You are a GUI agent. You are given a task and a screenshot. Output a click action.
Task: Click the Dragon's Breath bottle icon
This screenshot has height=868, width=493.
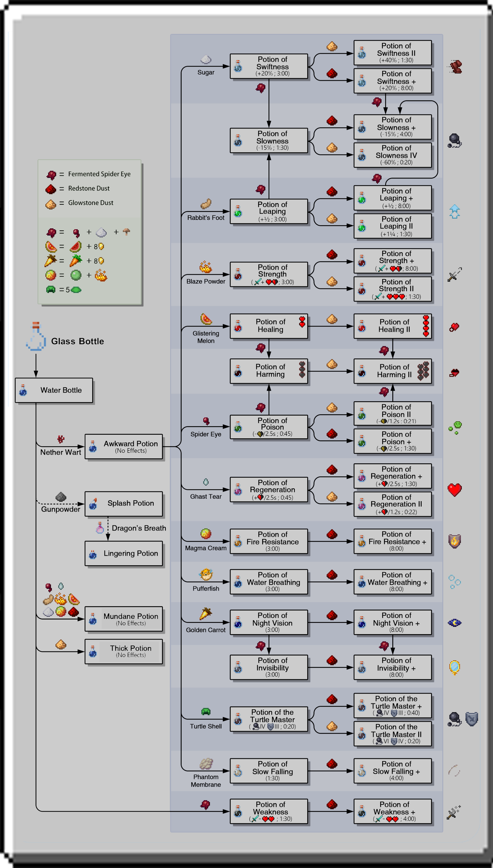(x=100, y=528)
